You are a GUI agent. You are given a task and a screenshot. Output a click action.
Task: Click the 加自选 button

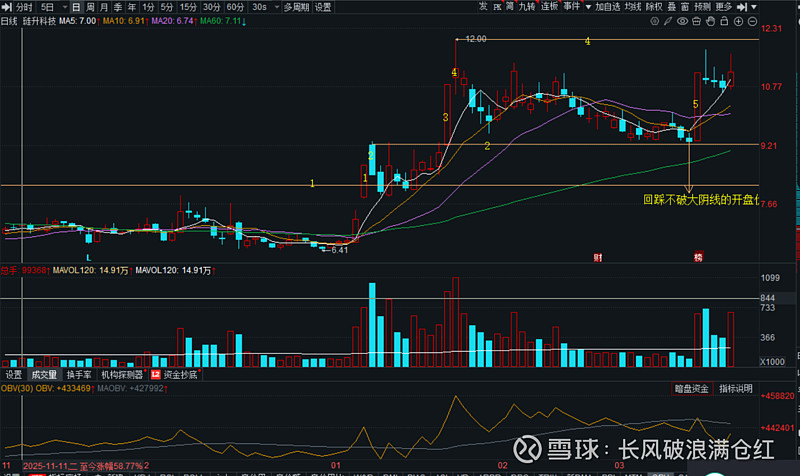(x=608, y=6)
